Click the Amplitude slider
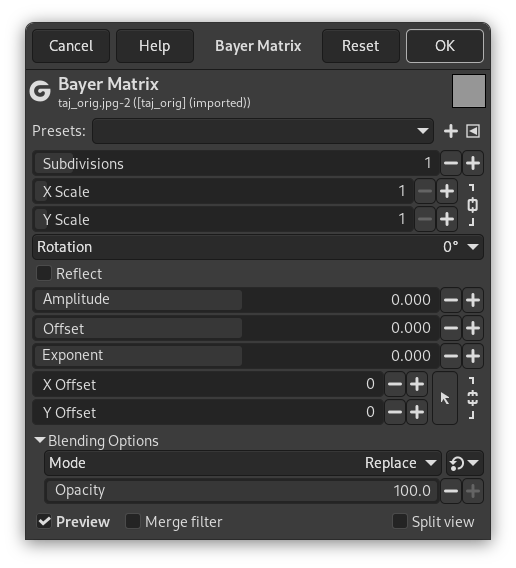 (236, 300)
